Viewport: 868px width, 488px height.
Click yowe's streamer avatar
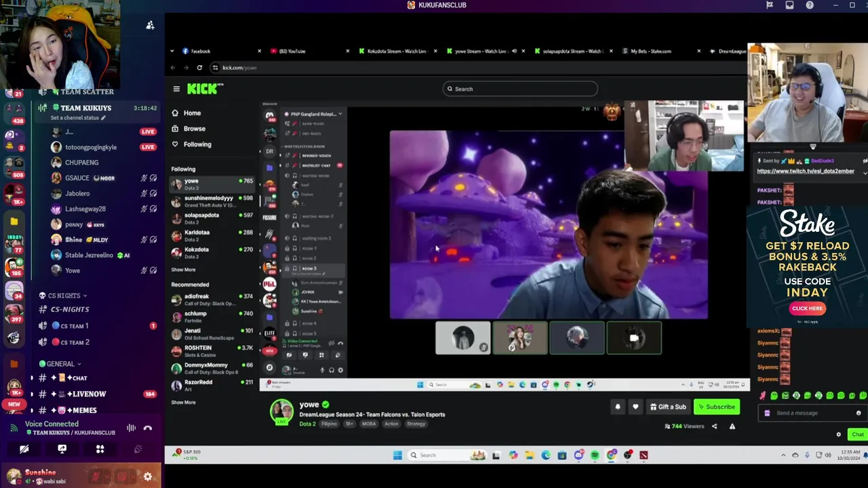(x=281, y=411)
